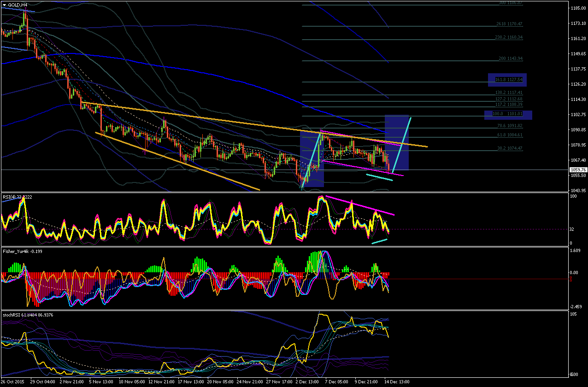Click the 61.8 1084.61 Fibonacci label
588x387 pixels.
click(509, 135)
